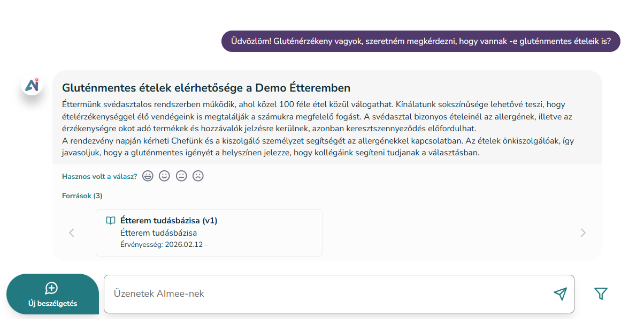This screenshot has height=331, width=644.
Task: Expand the Források (3) section
Action: tap(82, 196)
